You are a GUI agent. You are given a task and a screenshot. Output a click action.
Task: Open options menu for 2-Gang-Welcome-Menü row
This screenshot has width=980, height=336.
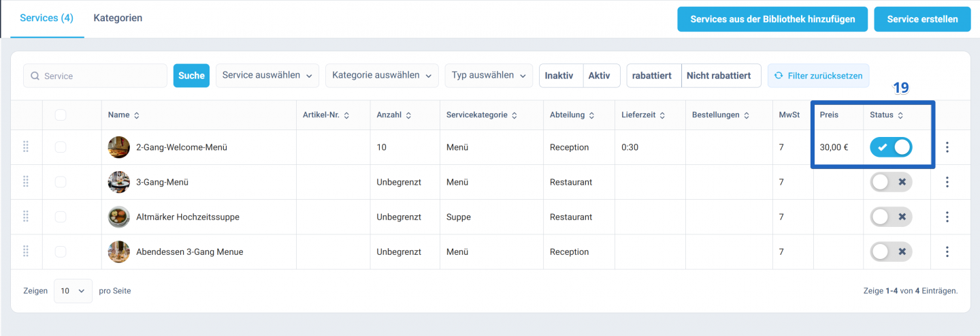click(x=947, y=147)
